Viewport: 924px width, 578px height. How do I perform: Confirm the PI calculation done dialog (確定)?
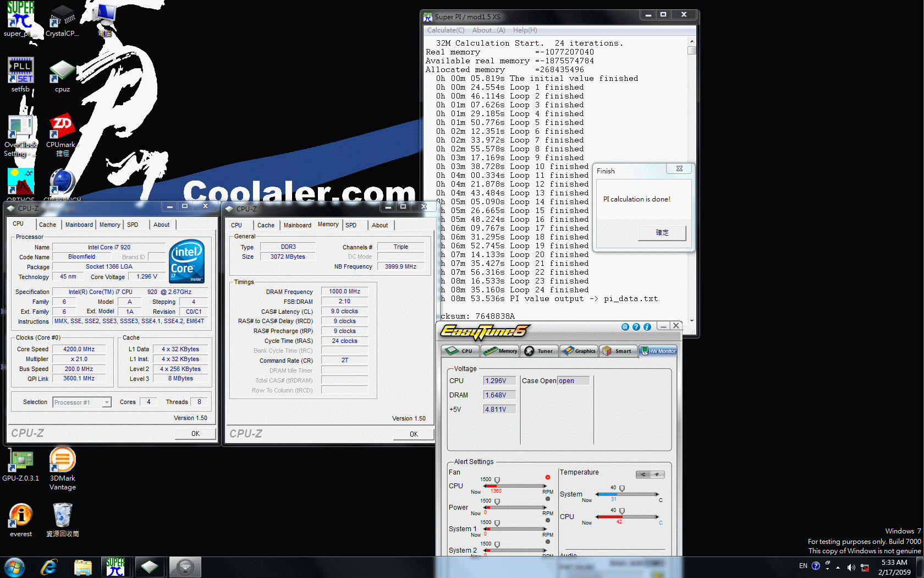click(x=662, y=233)
